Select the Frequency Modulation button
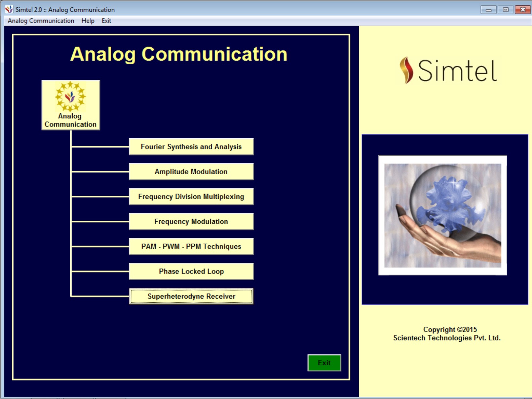 coord(191,221)
